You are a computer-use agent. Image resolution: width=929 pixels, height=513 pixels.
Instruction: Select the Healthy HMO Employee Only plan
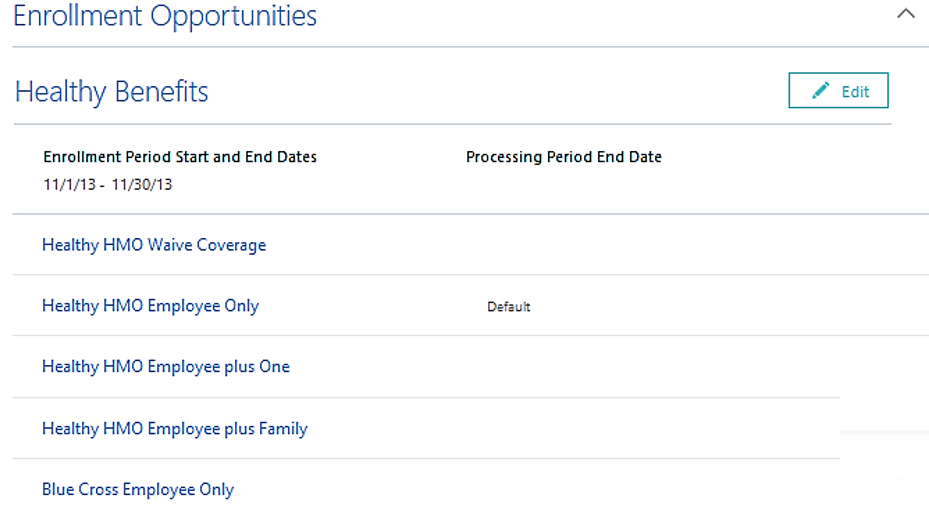(x=150, y=306)
